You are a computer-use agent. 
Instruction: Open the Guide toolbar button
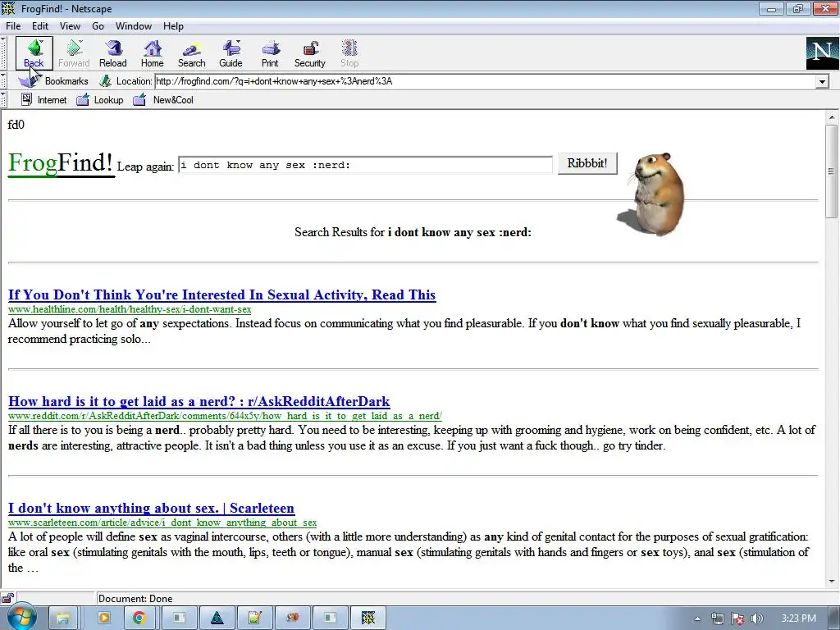click(x=231, y=53)
